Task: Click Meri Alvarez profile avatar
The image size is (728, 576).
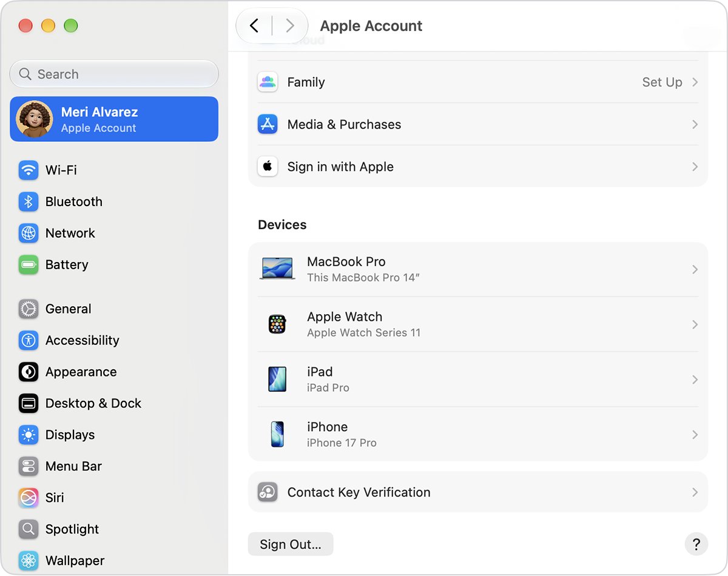Action: 35,119
